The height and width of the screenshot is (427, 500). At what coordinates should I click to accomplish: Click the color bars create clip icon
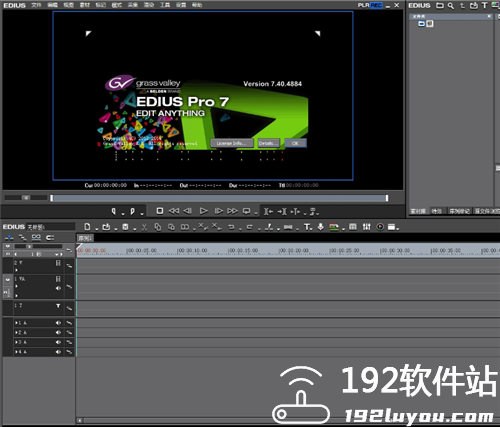334,227
